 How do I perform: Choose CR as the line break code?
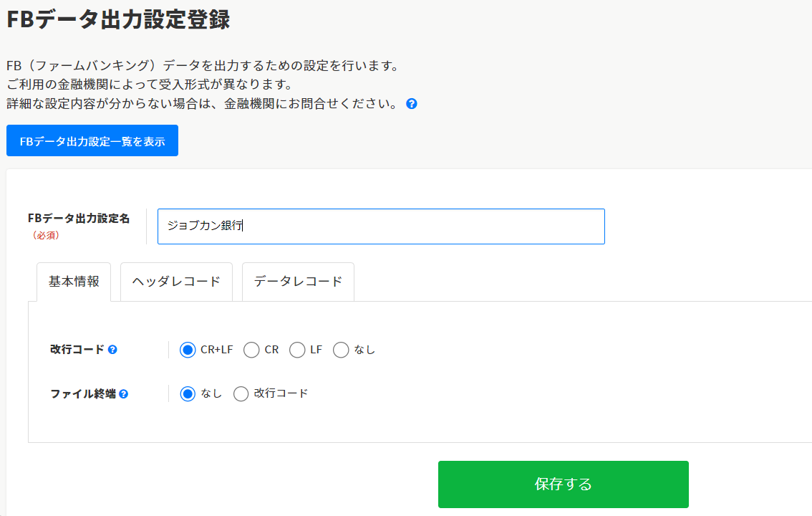[251, 350]
